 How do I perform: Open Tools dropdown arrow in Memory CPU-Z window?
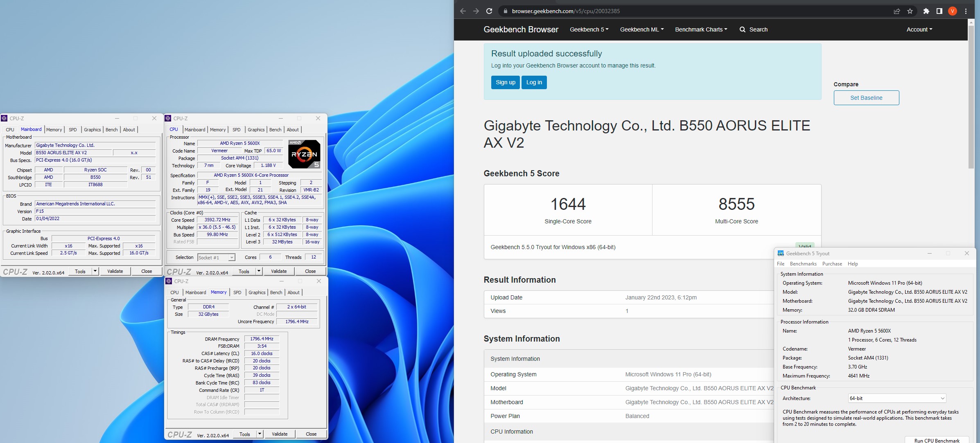pyautogui.click(x=260, y=434)
